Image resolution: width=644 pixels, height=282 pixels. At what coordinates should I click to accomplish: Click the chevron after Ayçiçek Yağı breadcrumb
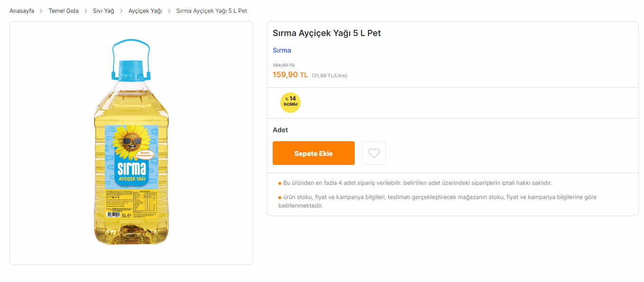(x=169, y=11)
